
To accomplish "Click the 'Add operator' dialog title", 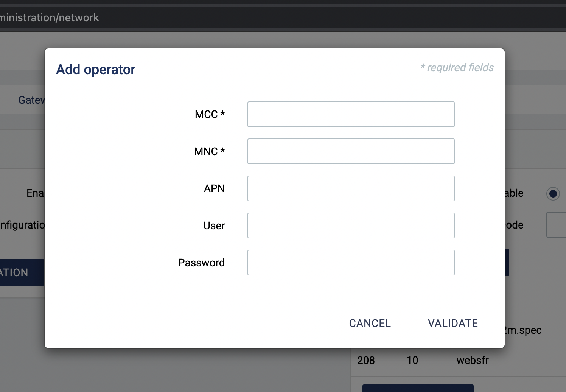I will 96,70.
